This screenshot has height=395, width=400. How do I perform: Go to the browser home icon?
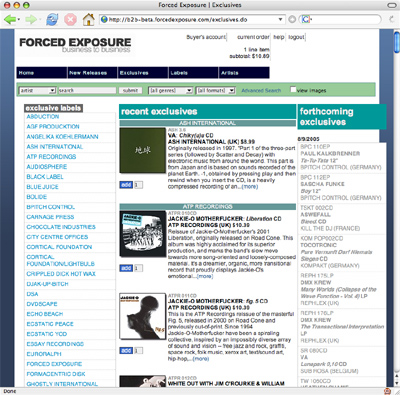click(89, 19)
